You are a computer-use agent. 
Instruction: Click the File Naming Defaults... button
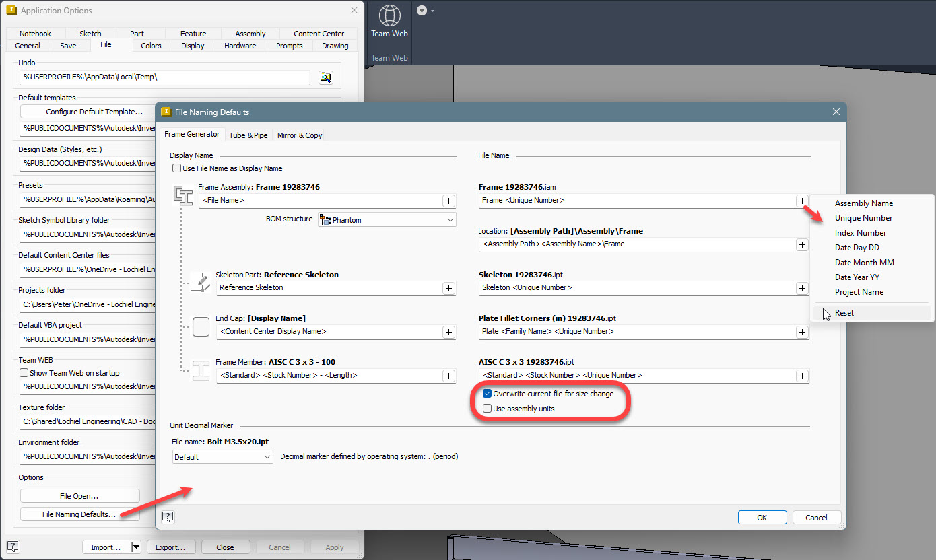[79, 514]
